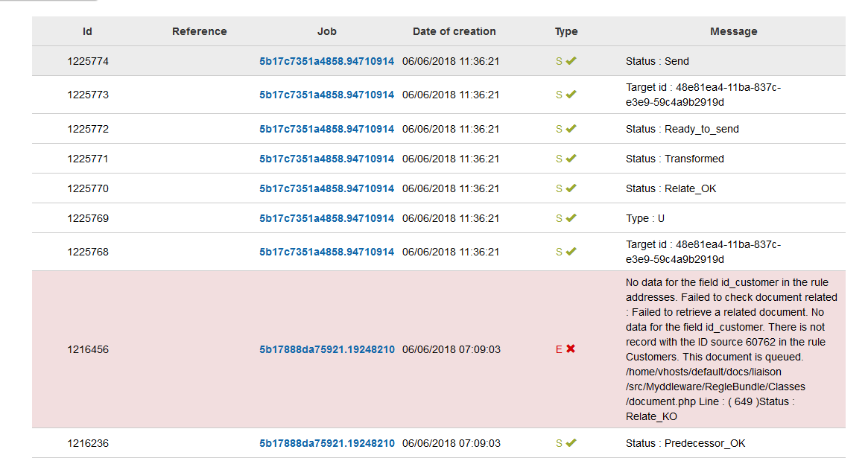Click the green success check on row 1225774
The height and width of the screenshot is (461, 868).
point(569,61)
